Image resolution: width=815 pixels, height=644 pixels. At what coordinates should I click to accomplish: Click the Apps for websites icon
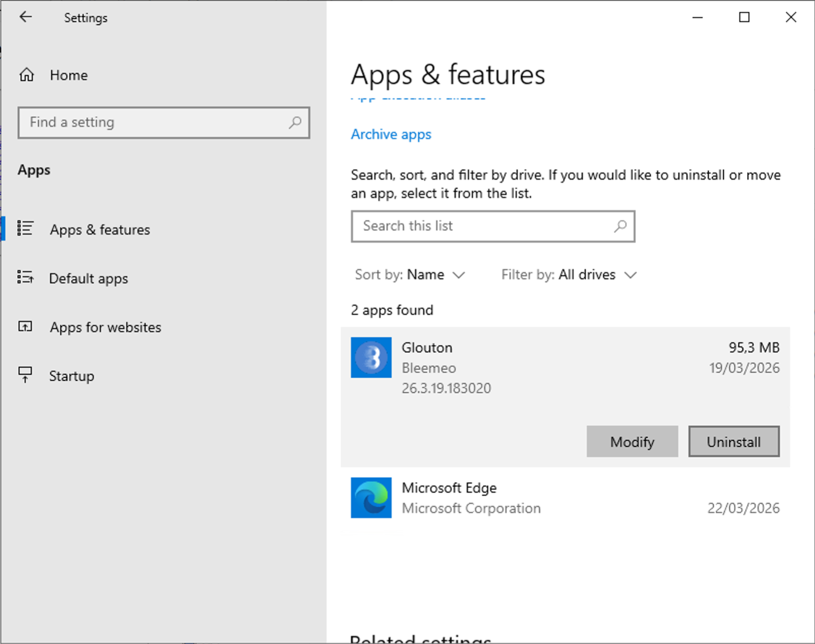pyautogui.click(x=24, y=327)
